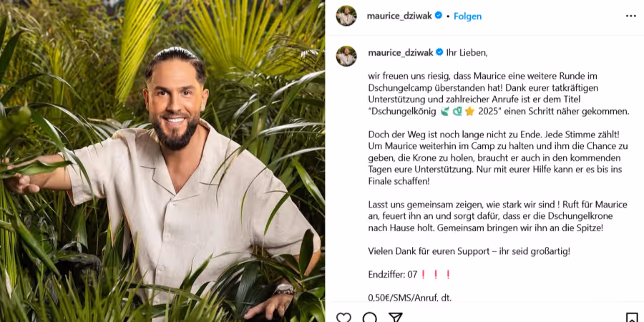Follow the account via Folgen
This screenshot has width=644, height=322.
click(467, 16)
